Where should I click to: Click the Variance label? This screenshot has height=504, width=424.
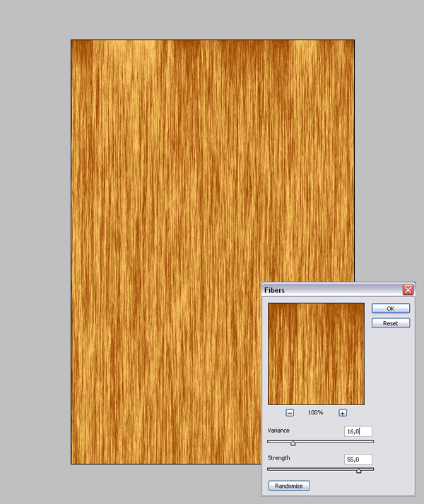pyautogui.click(x=278, y=431)
